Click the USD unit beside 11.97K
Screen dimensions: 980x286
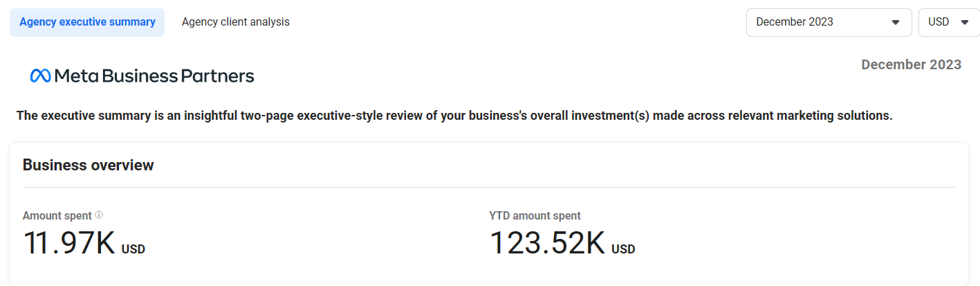[133, 249]
